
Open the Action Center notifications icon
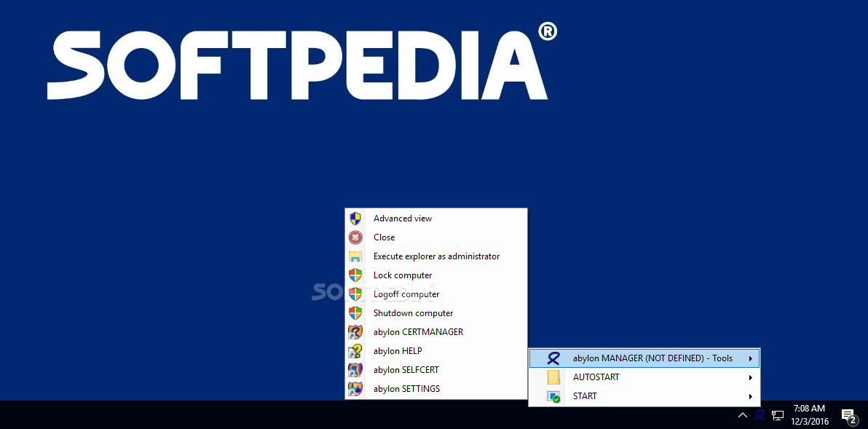(x=848, y=416)
